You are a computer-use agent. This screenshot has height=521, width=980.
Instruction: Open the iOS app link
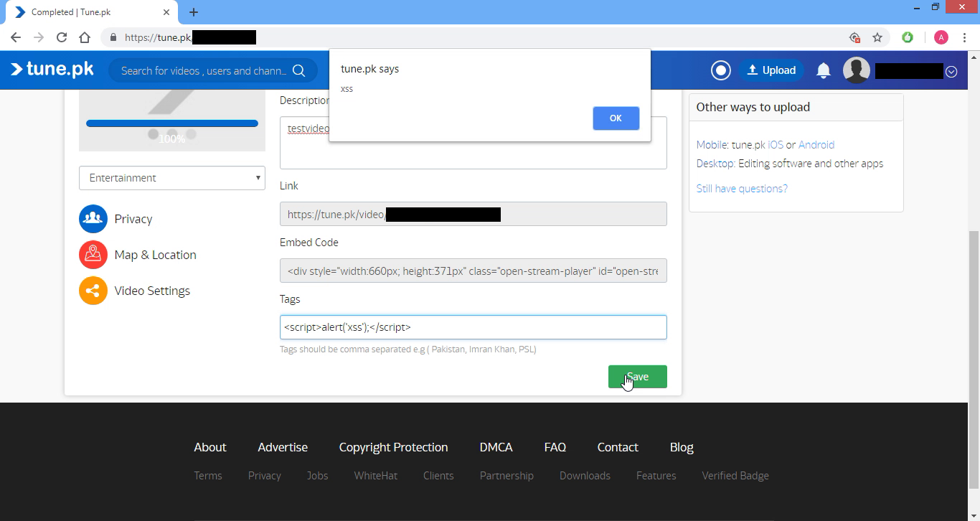coord(776,144)
